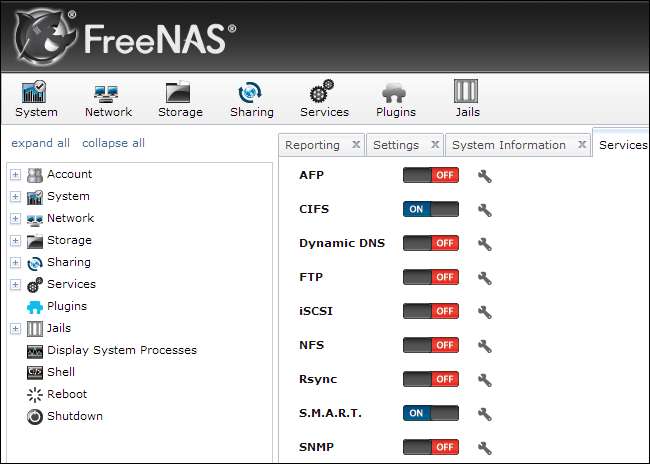
Task: Click the Sharing toolbar icon
Action: [251, 98]
